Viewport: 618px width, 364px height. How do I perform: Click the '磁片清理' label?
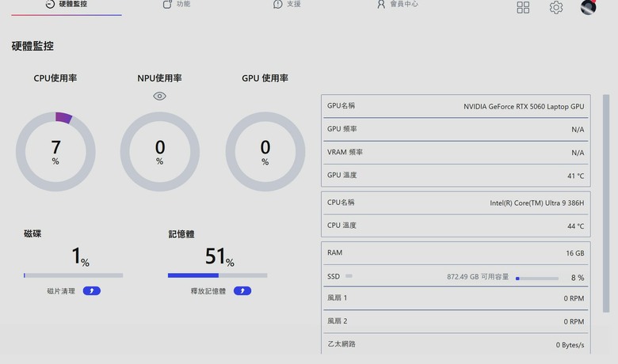(61, 291)
